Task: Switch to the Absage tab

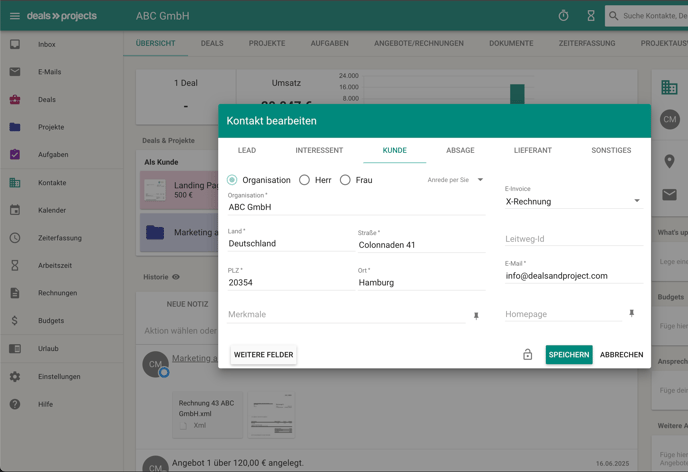Action: (460, 150)
